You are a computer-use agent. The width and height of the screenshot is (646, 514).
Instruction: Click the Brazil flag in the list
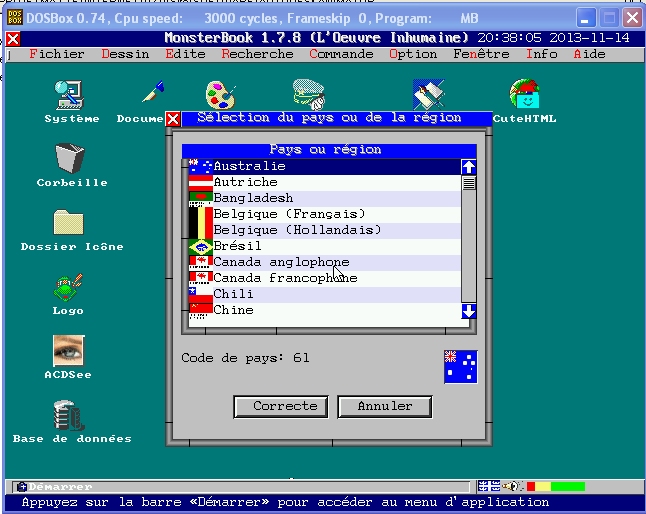tap(201, 247)
